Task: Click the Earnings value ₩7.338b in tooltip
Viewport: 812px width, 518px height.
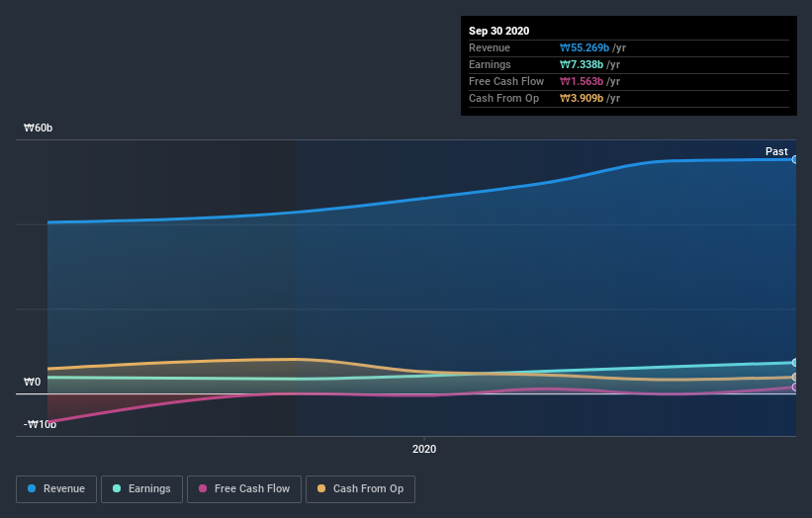Action: coord(581,64)
